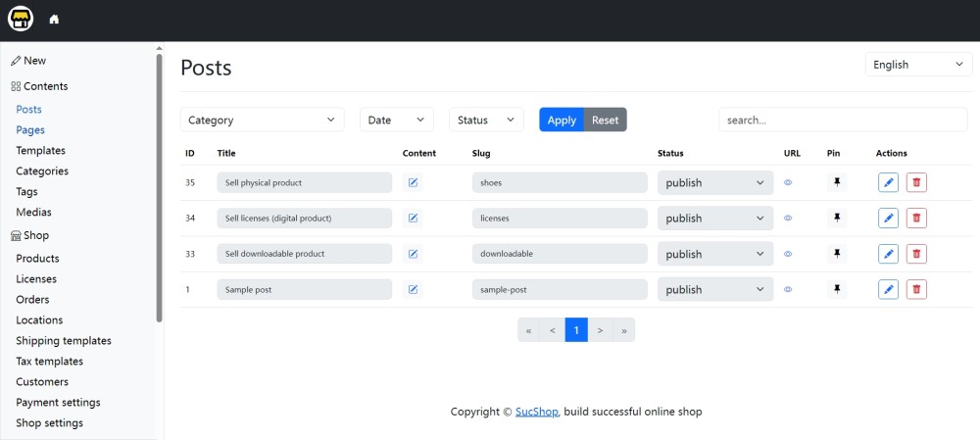Open the Status filter dropdown
Viewport: 980px width, 440px height.
(x=486, y=120)
